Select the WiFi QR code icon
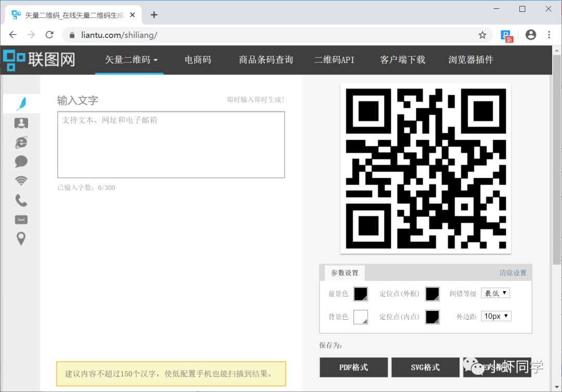 21,180
